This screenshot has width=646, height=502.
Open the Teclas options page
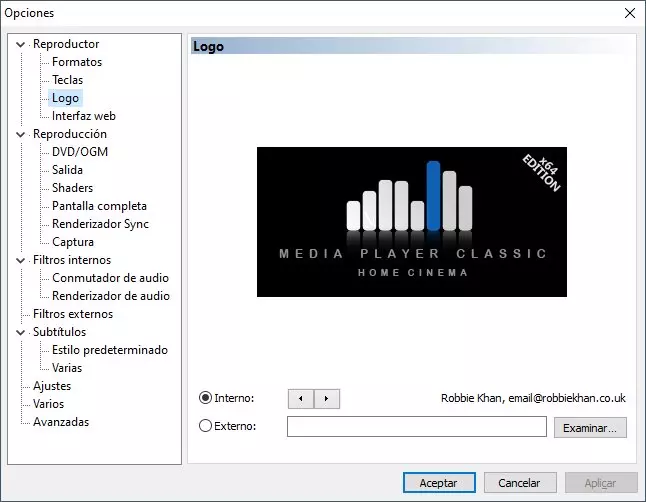point(67,80)
